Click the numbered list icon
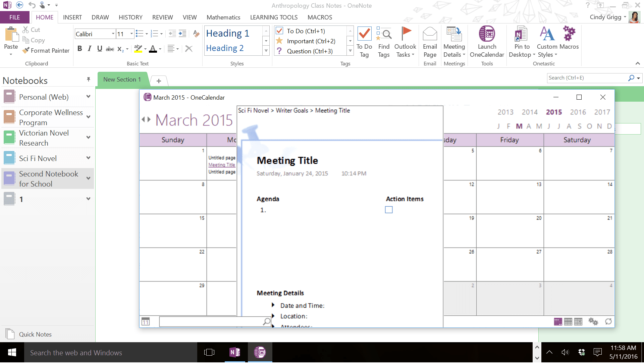This screenshot has height=363, width=644. [x=154, y=34]
